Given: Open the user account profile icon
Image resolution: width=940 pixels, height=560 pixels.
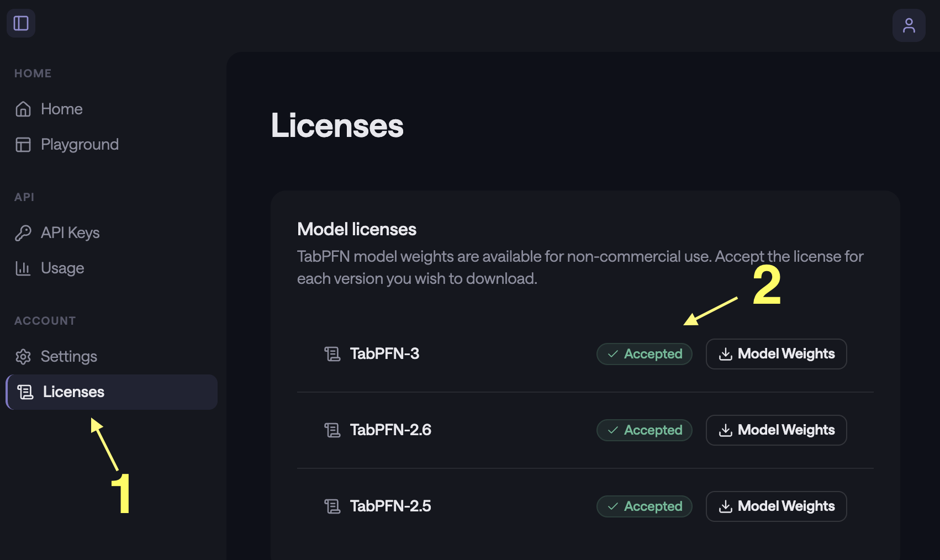Looking at the screenshot, I should [909, 25].
